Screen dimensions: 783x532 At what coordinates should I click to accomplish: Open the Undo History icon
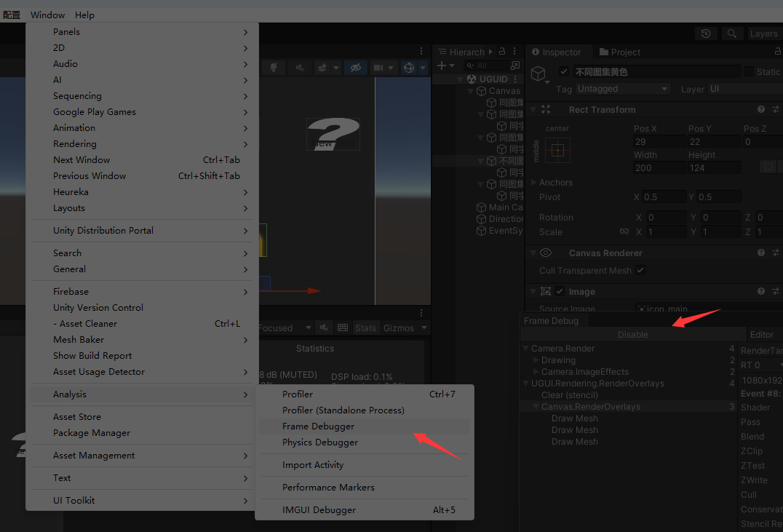tap(706, 33)
